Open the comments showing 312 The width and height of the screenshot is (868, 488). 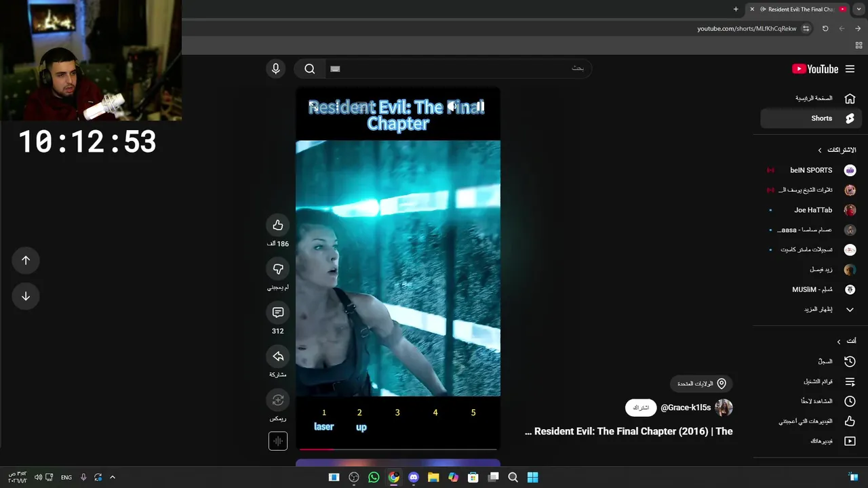pos(278,312)
